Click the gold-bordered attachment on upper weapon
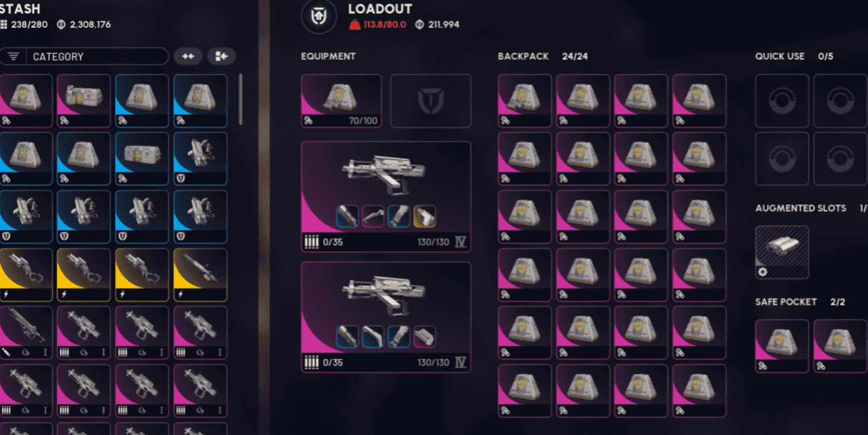 [x=425, y=216]
